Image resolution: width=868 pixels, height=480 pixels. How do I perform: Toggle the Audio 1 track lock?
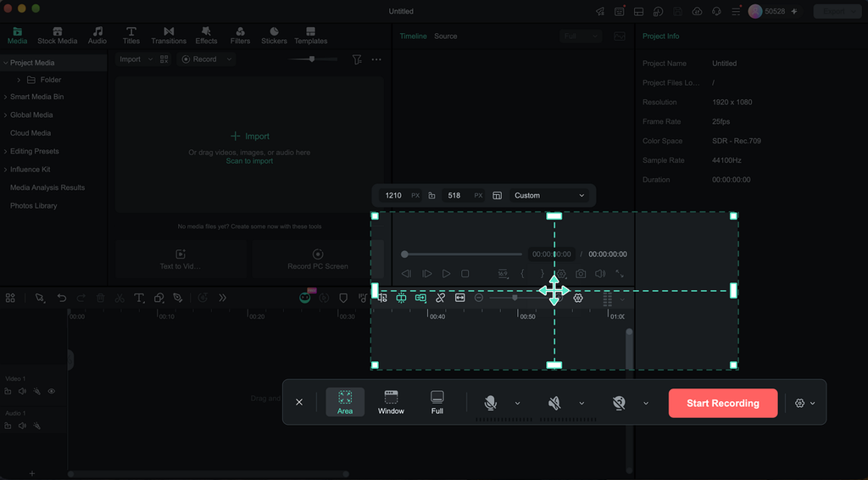click(x=8, y=426)
